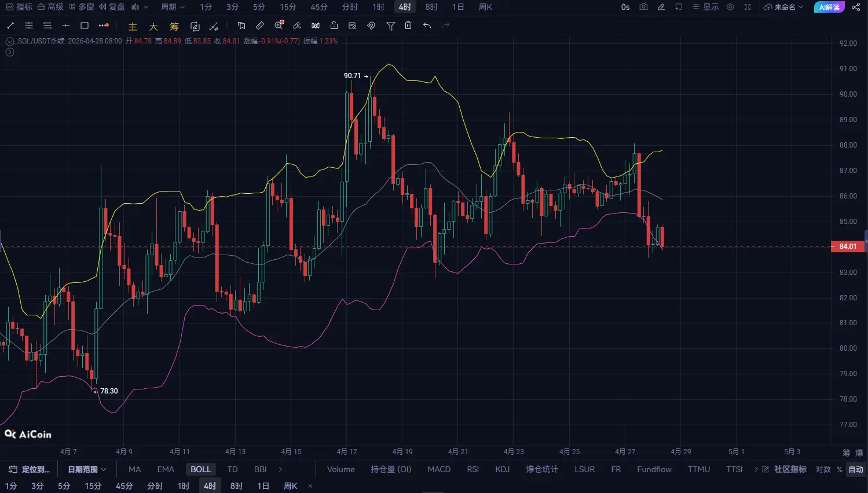Toggle the MA main indicator
This screenshot has width=868, height=493.
click(x=134, y=469)
